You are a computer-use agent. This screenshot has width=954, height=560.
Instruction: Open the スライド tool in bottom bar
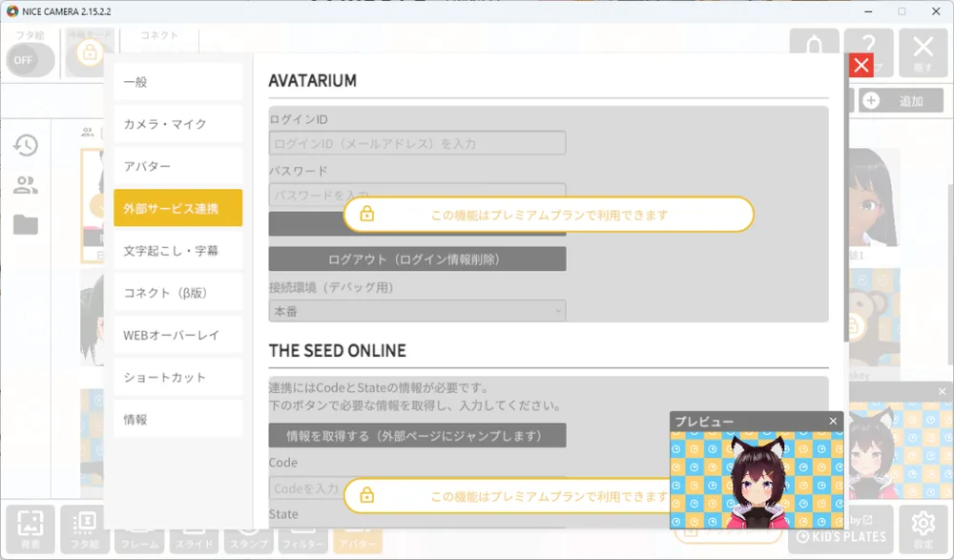(194, 541)
